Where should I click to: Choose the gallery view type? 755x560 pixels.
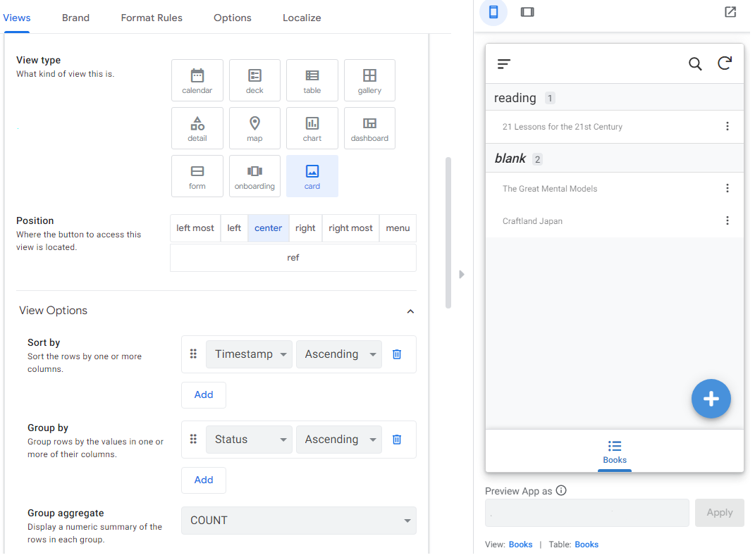click(x=369, y=80)
